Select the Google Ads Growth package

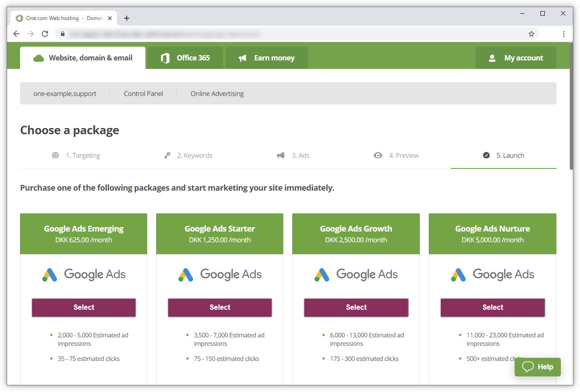click(x=356, y=308)
